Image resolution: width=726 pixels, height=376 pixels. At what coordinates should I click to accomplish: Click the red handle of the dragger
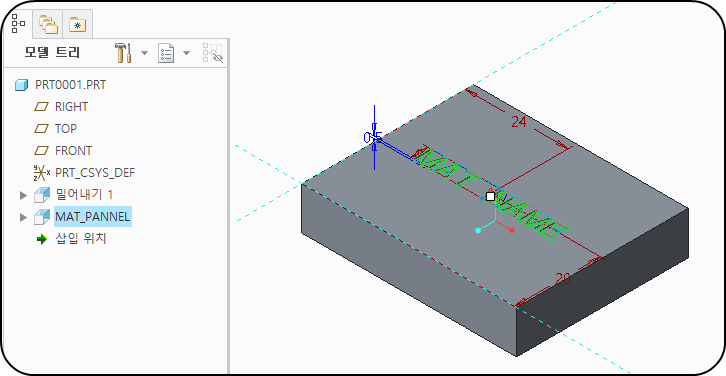coord(512,230)
